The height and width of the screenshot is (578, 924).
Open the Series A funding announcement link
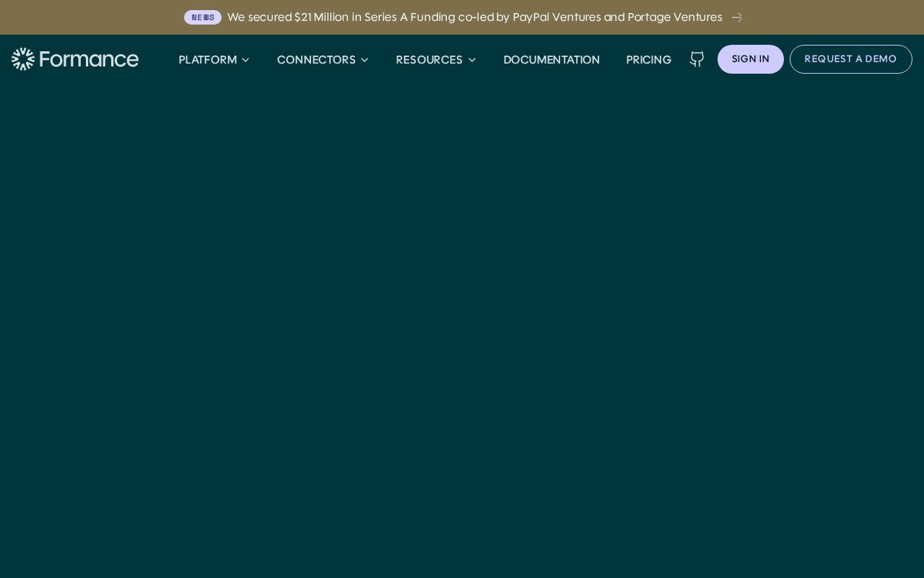pyautogui.click(x=474, y=17)
